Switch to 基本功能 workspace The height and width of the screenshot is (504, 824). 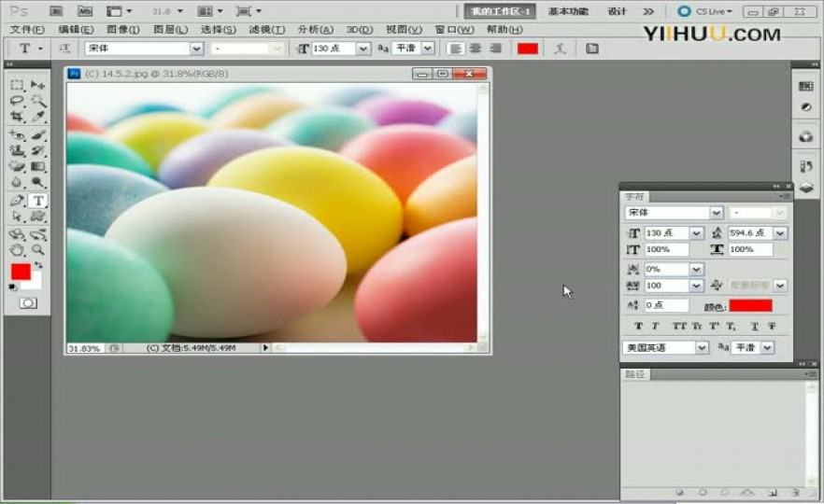point(568,11)
